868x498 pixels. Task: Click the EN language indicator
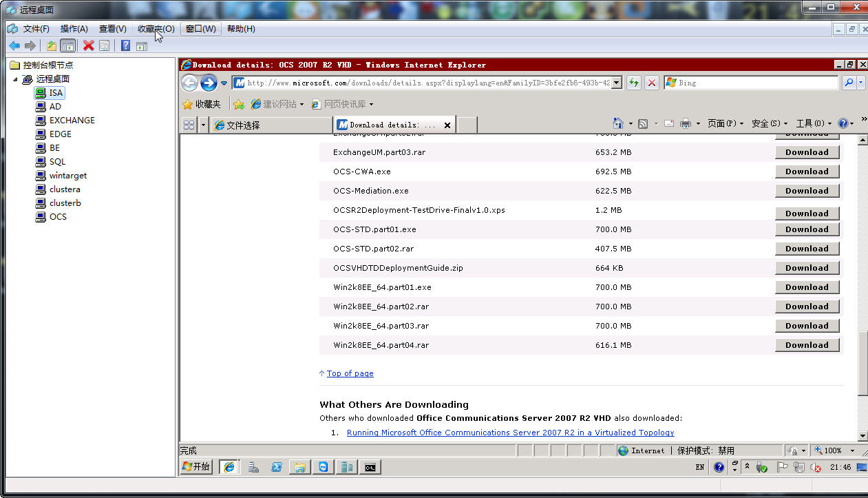(700, 467)
